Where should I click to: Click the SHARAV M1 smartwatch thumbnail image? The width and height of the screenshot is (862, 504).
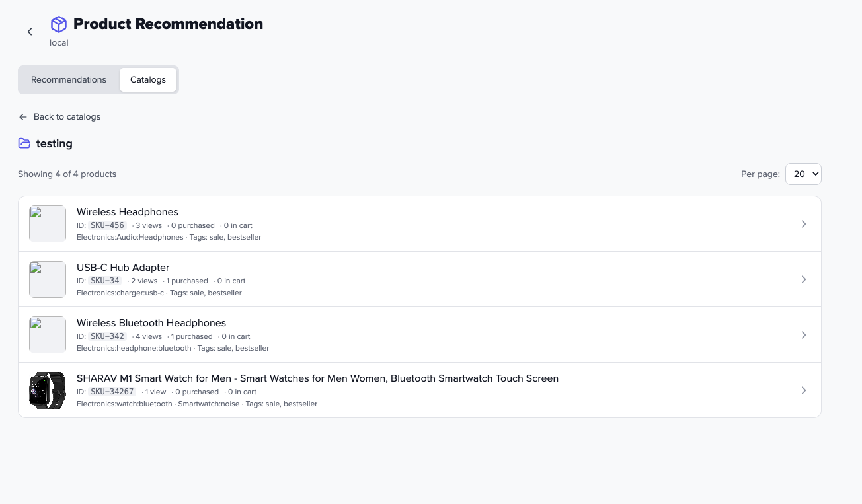(x=47, y=390)
